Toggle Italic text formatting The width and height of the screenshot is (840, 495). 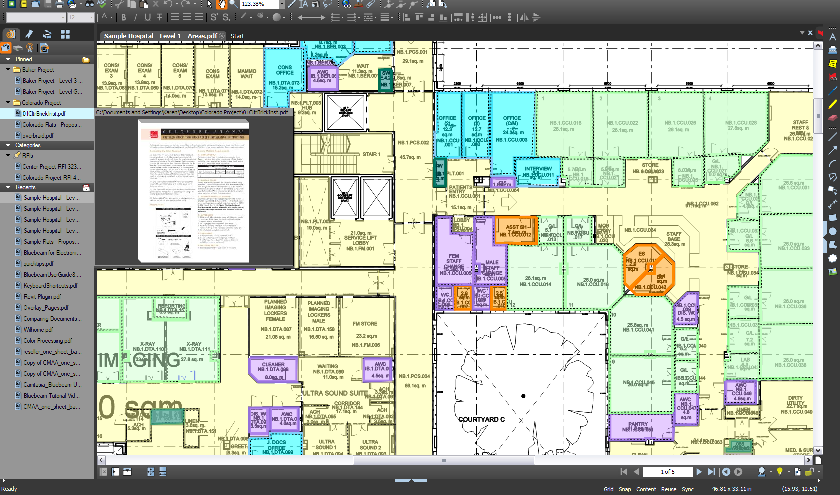[x=135, y=17]
